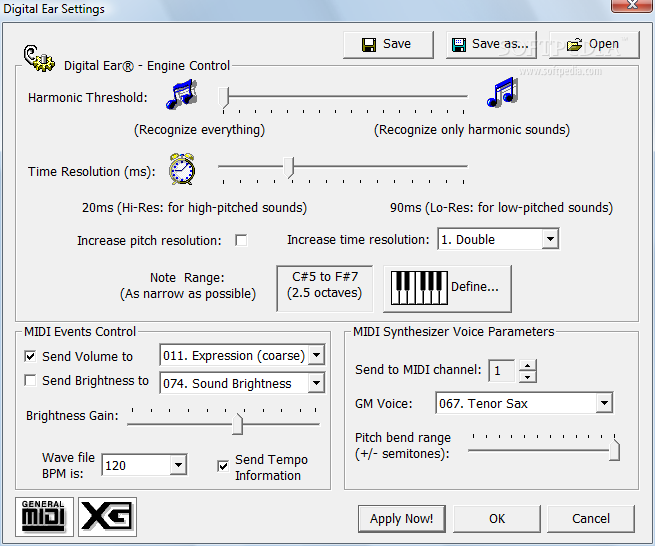Click the Harmonic Threshold slider handle
The image size is (655, 546).
pyautogui.click(x=224, y=99)
